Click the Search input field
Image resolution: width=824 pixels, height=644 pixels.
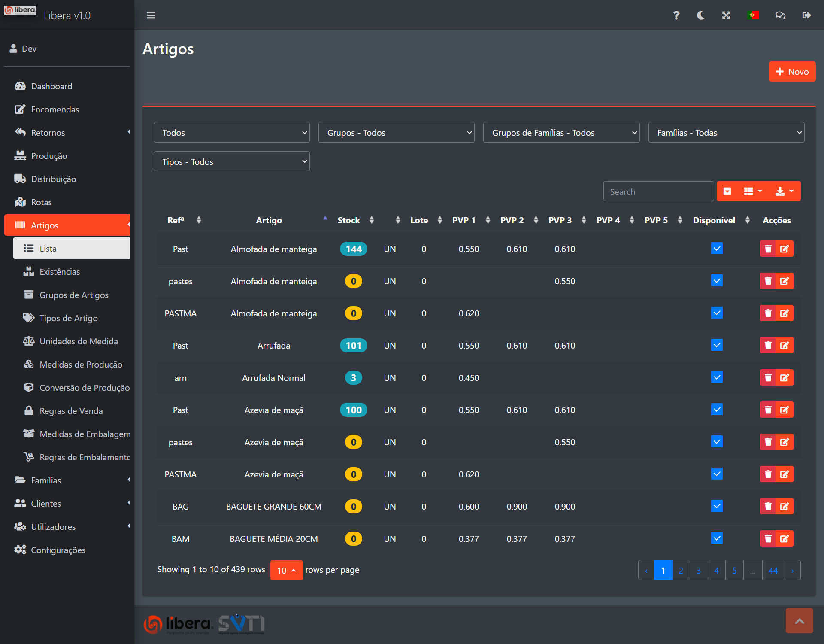click(x=658, y=192)
